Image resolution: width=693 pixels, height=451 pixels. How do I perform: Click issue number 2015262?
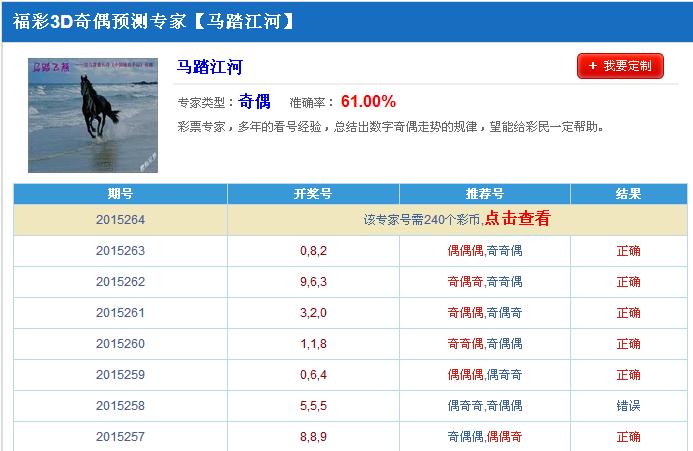pyautogui.click(x=120, y=282)
